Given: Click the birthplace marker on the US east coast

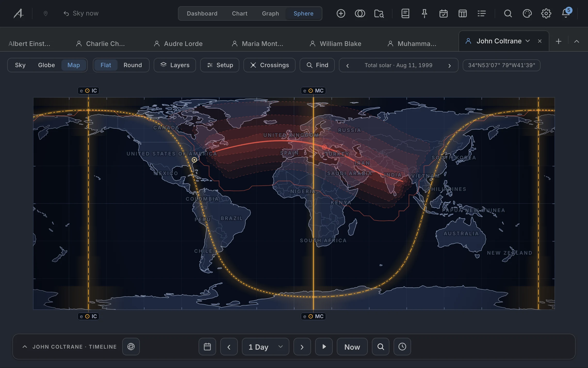Looking at the screenshot, I should [194, 160].
